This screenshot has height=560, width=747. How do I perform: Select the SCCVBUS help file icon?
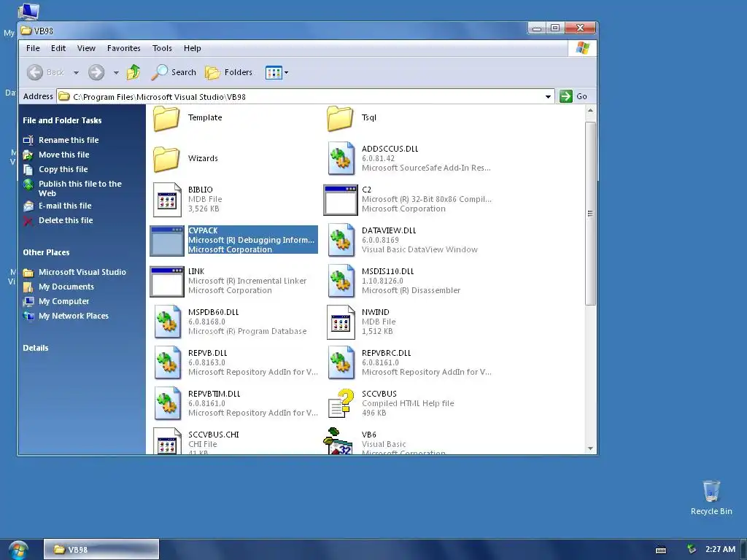point(341,404)
